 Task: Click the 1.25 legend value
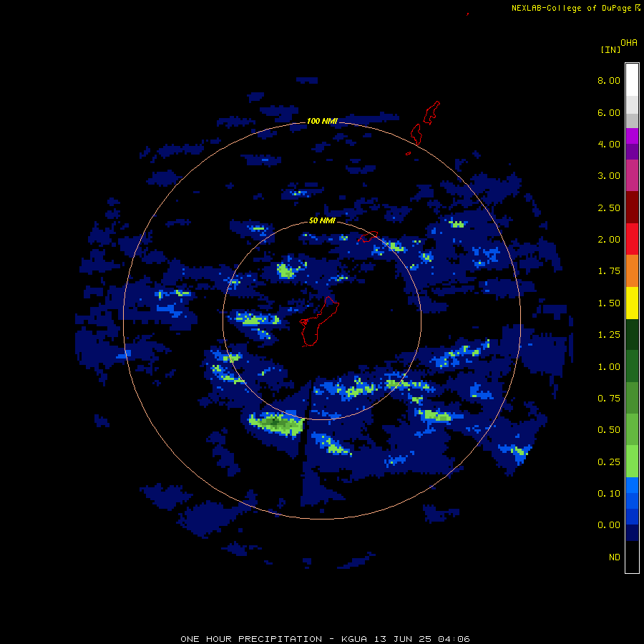coord(609,335)
